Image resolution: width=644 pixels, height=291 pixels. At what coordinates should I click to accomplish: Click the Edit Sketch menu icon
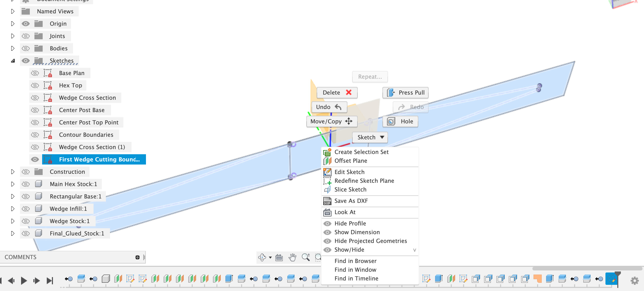tap(327, 172)
